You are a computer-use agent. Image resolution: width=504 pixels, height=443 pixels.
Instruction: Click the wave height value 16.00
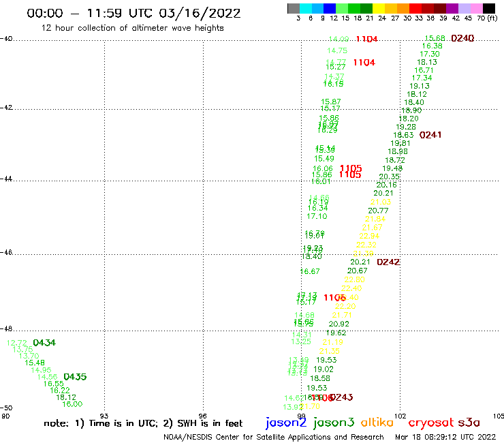coord(72,404)
